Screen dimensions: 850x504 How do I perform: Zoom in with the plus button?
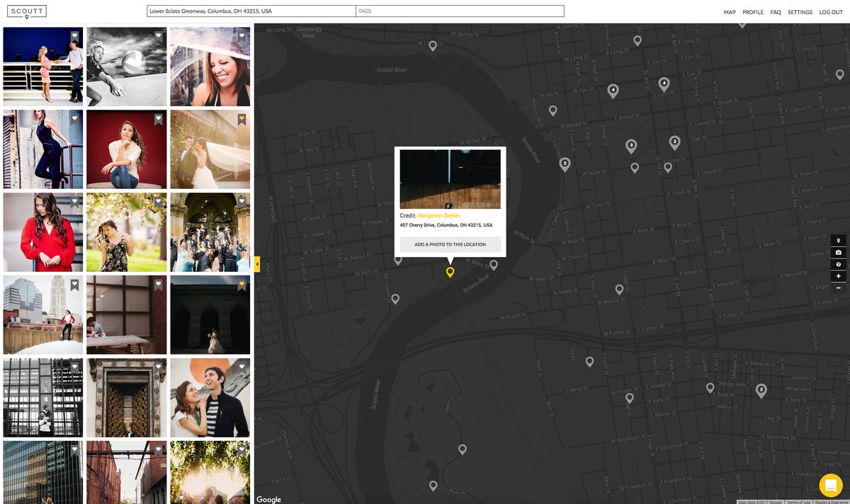839,276
